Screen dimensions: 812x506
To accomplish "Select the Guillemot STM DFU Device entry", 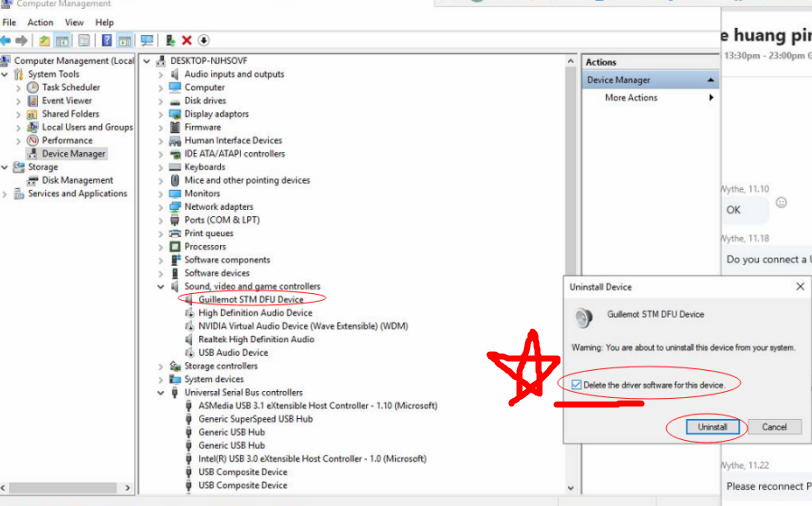I will [x=251, y=299].
